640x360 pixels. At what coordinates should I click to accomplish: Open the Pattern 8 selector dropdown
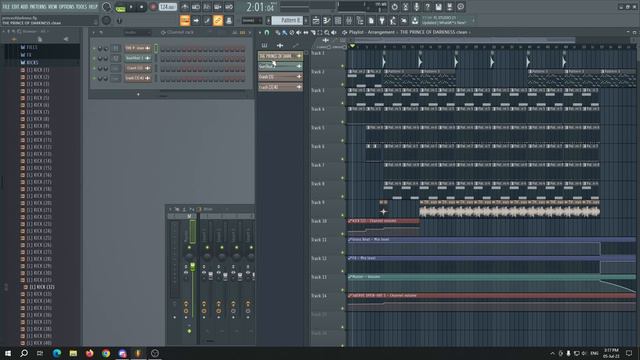point(288,20)
